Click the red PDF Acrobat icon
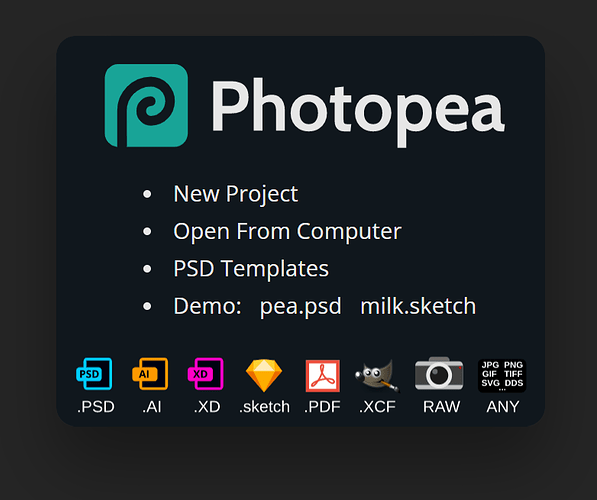This screenshot has width=597, height=500. [x=322, y=375]
